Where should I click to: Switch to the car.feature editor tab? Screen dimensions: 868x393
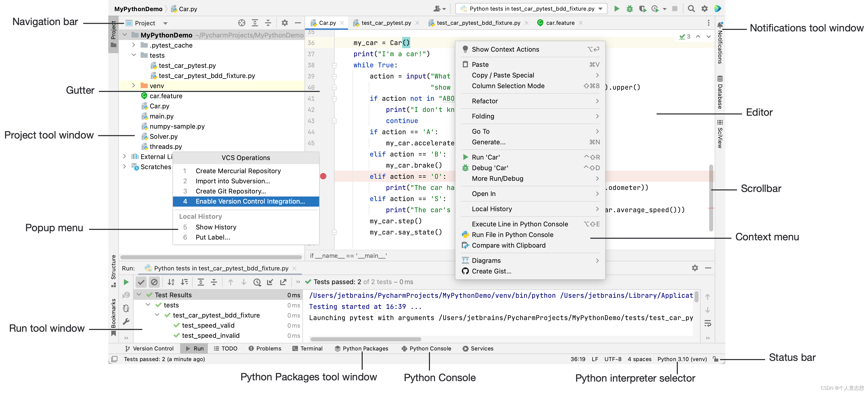point(560,23)
